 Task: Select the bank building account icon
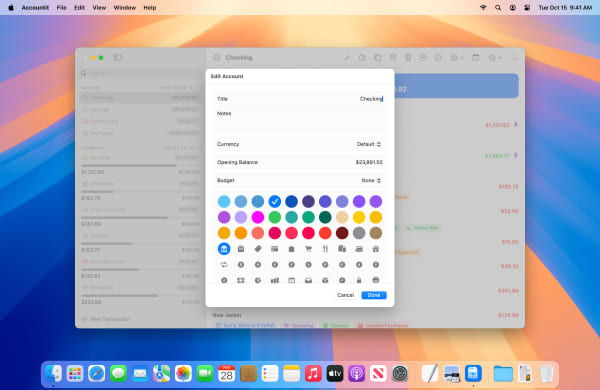(224, 249)
